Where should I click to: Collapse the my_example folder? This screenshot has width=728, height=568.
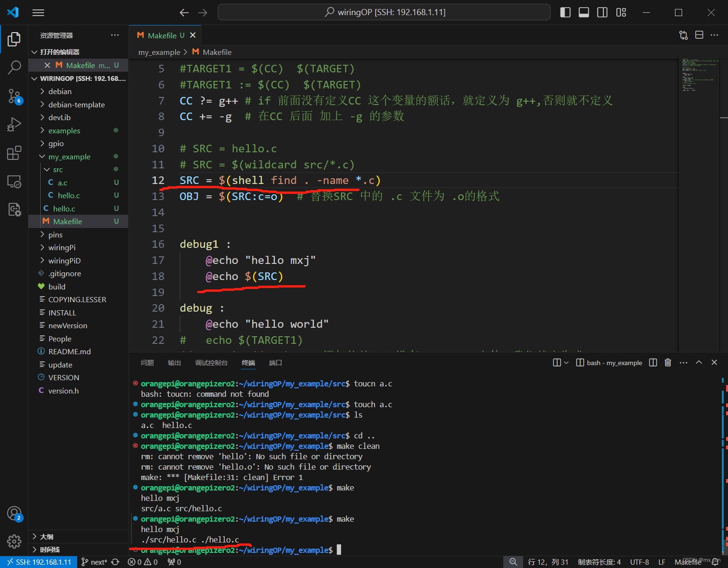[69, 157]
